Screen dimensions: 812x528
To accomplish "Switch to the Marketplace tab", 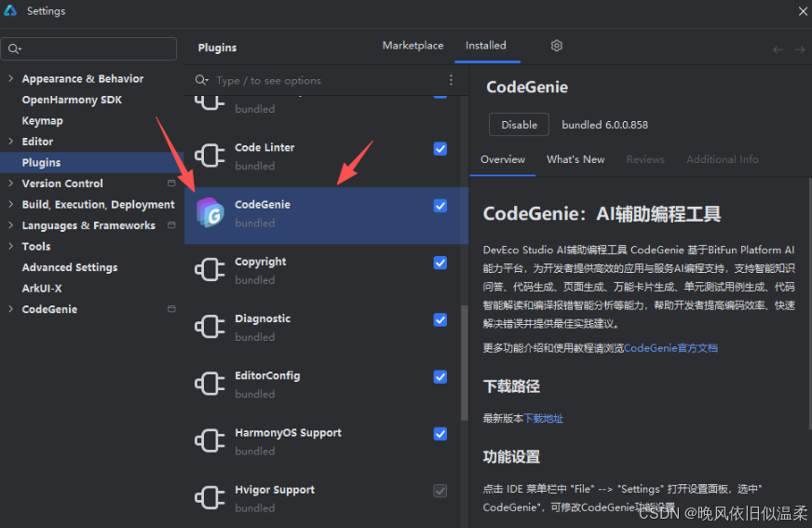I will point(413,46).
